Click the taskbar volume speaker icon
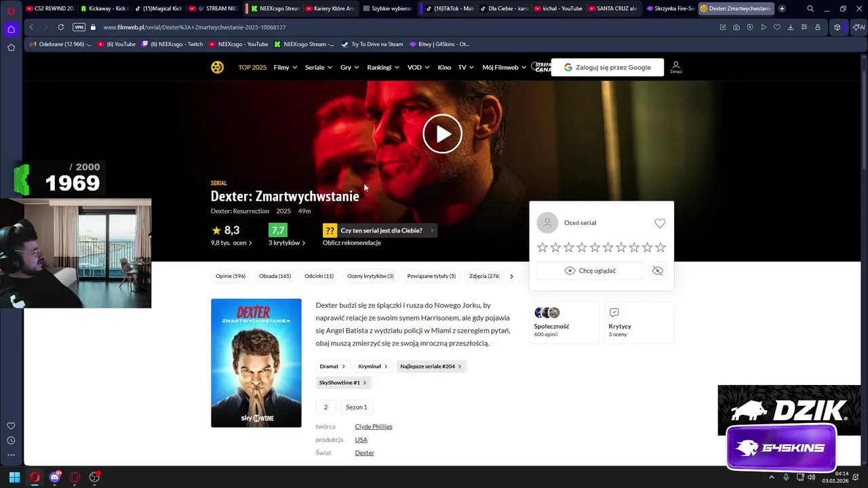 812,477
